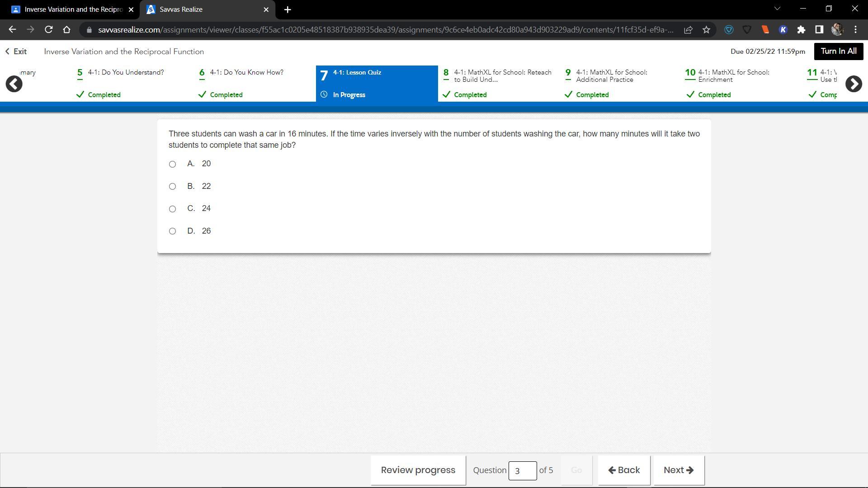The height and width of the screenshot is (488, 868).
Task: Open a new browser tab
Action: tap(288, 9)
